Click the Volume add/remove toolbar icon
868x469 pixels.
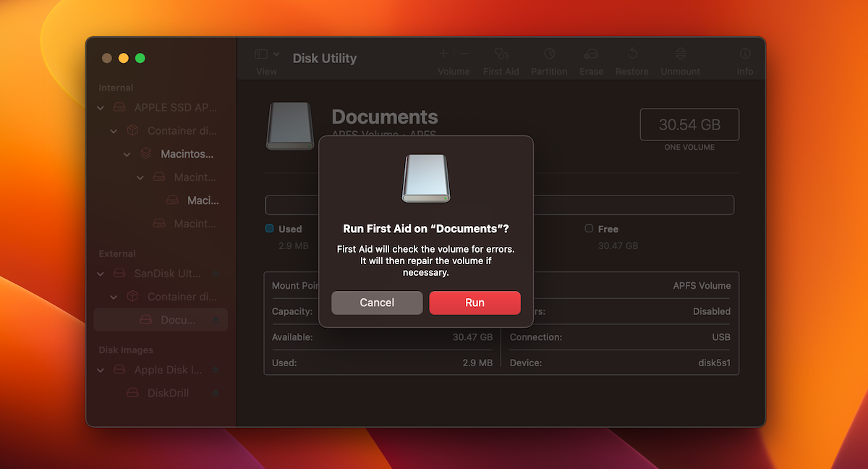[x=454, y=54]
